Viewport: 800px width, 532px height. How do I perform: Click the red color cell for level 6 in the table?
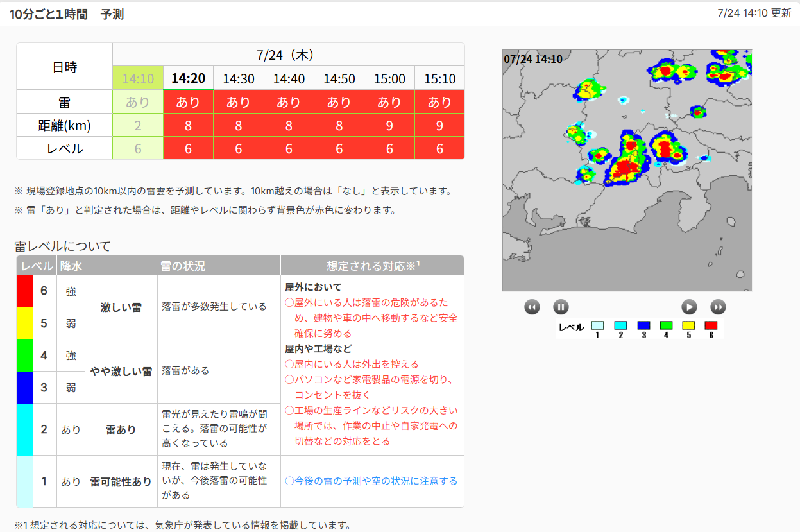tap(24, 291)
